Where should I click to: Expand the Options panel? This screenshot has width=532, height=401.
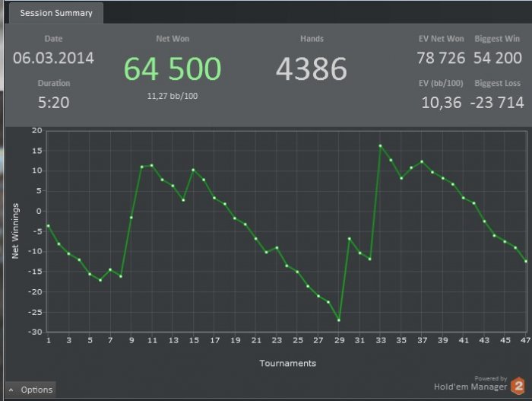(x=30, y=390)
